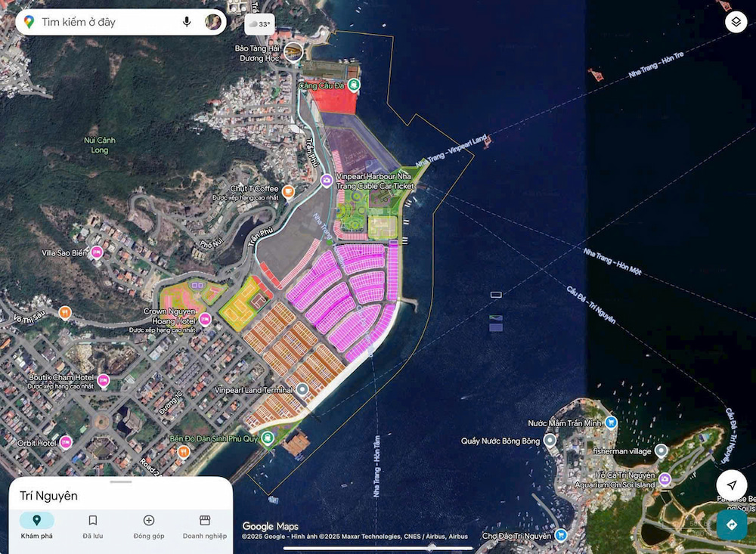756x554 pixels.
Task: Open the Nước Mắm Trần Minh shop pin
Action: 611,422
